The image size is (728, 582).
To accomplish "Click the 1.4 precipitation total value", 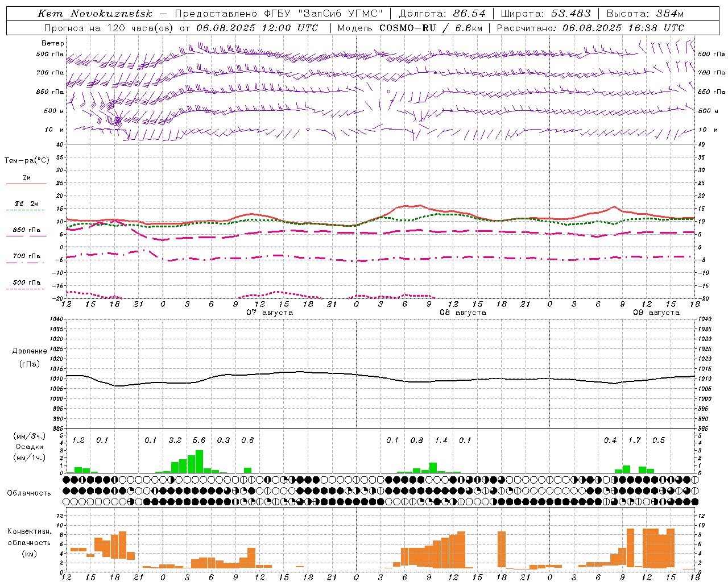I will [x=441, y=440].
